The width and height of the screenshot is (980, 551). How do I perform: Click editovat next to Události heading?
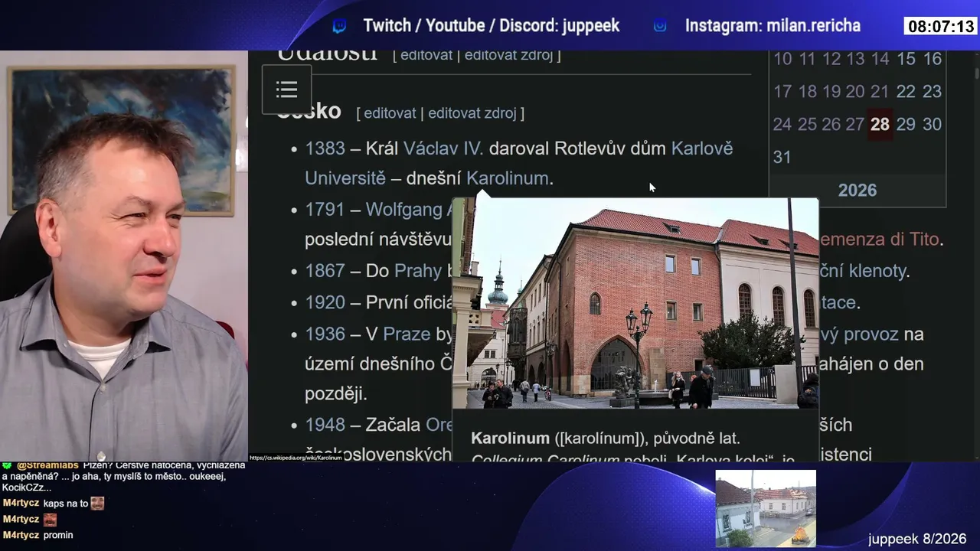tap(426, 55)
